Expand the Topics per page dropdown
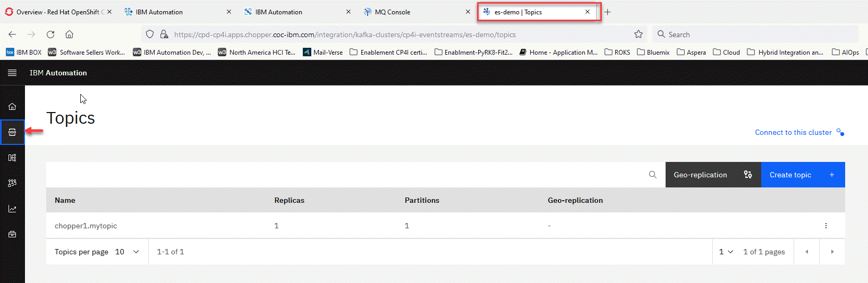Image resolution: width=868 pixels, height=283 pixels. (x=127, y=252)
